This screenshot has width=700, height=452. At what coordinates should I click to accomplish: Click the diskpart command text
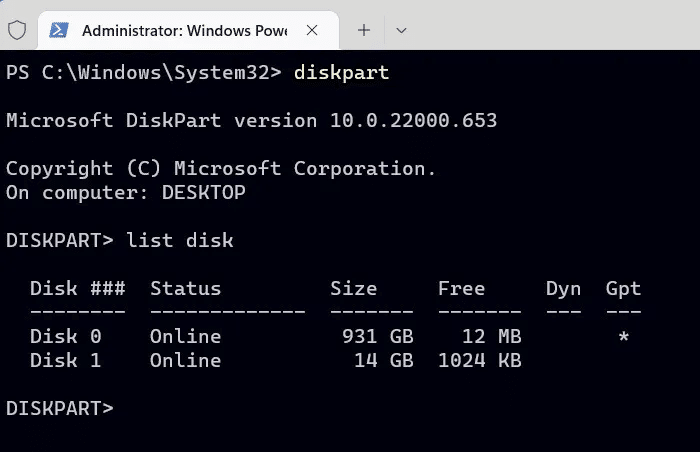(x=342, y=73)
